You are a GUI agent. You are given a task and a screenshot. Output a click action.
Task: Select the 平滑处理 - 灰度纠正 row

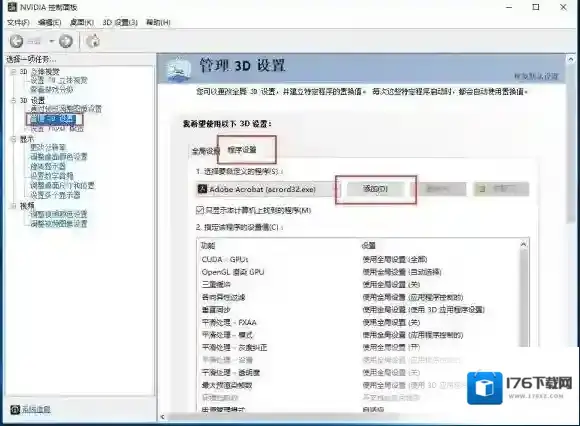pos(359,347)
